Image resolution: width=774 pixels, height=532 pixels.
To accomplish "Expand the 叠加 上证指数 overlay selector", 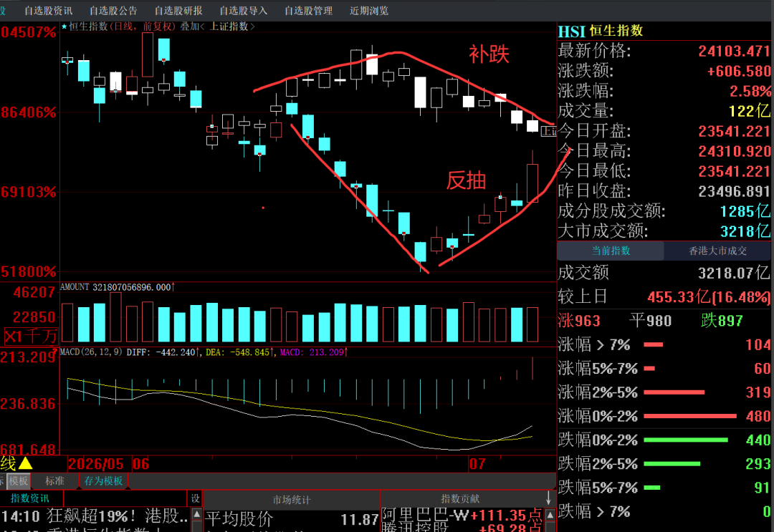I will point(218,26).
